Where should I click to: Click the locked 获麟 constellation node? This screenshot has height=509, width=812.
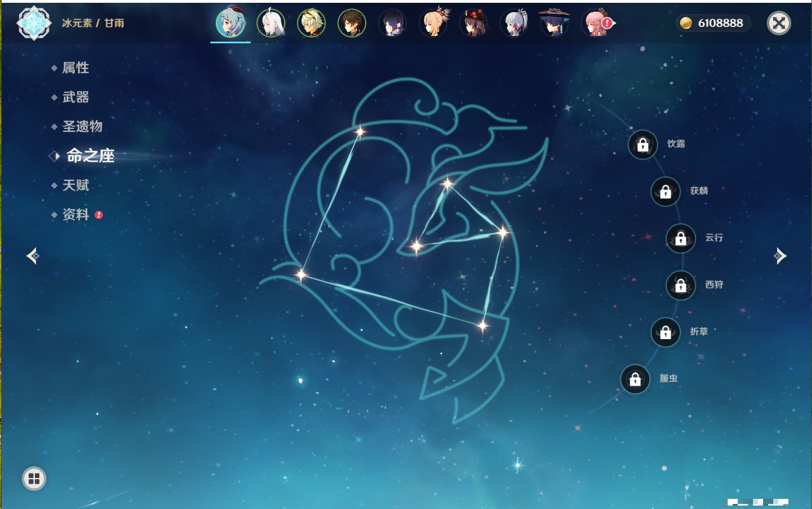[x=666, y=191]
